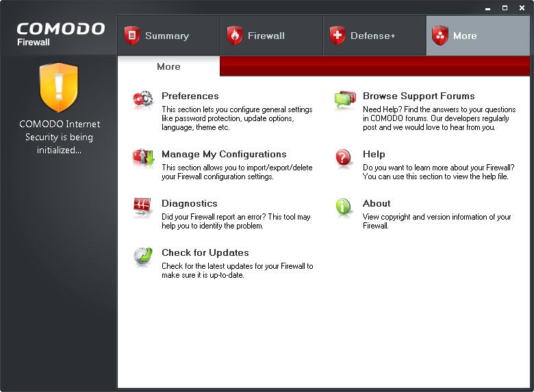Maximize the COMODO Firewall window
The height and width of the screenshot is (392, 534).
point(505,8)
